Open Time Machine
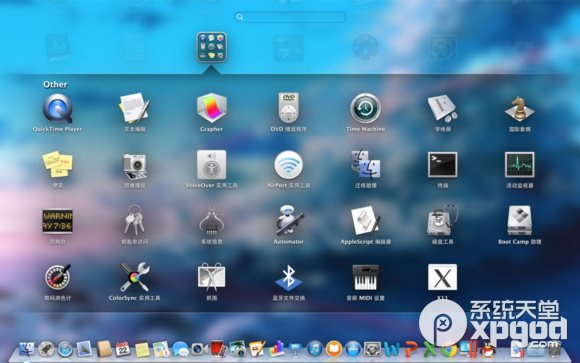 (365, 108)
